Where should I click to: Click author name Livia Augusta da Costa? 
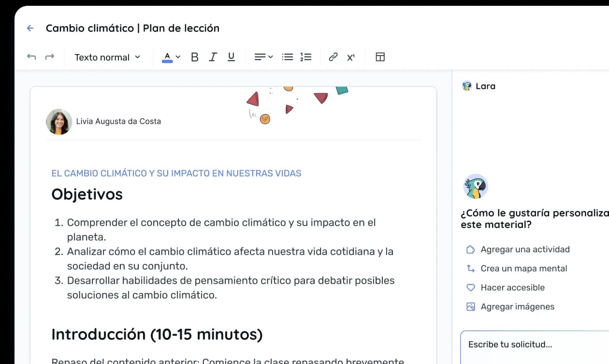(x=118, y=121)
